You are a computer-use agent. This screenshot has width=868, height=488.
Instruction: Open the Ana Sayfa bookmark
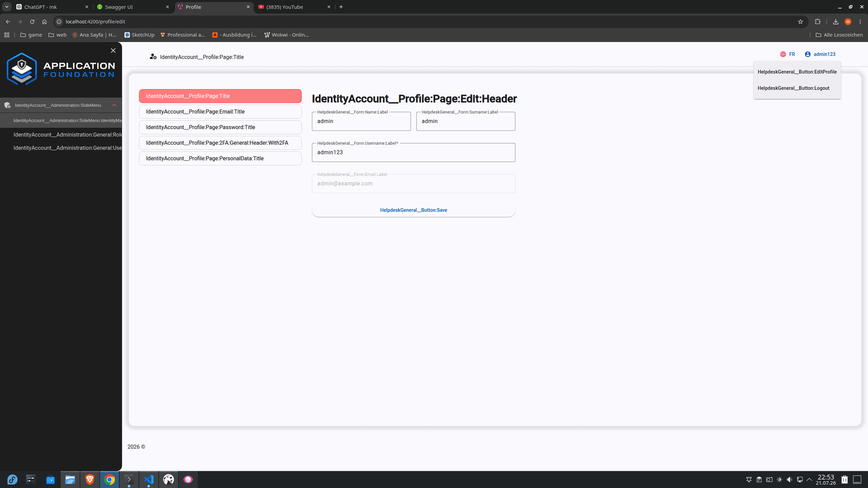point(95,35)
